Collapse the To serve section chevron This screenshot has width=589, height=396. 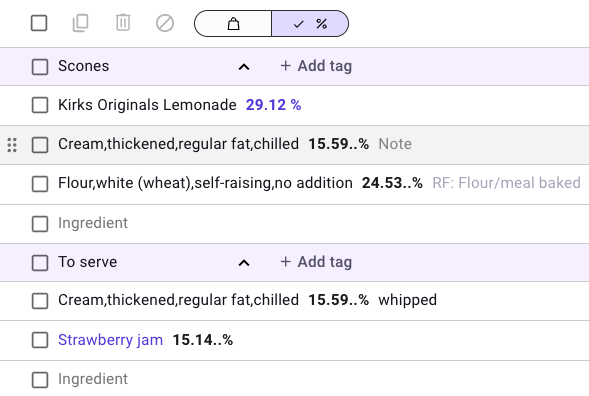244,263
